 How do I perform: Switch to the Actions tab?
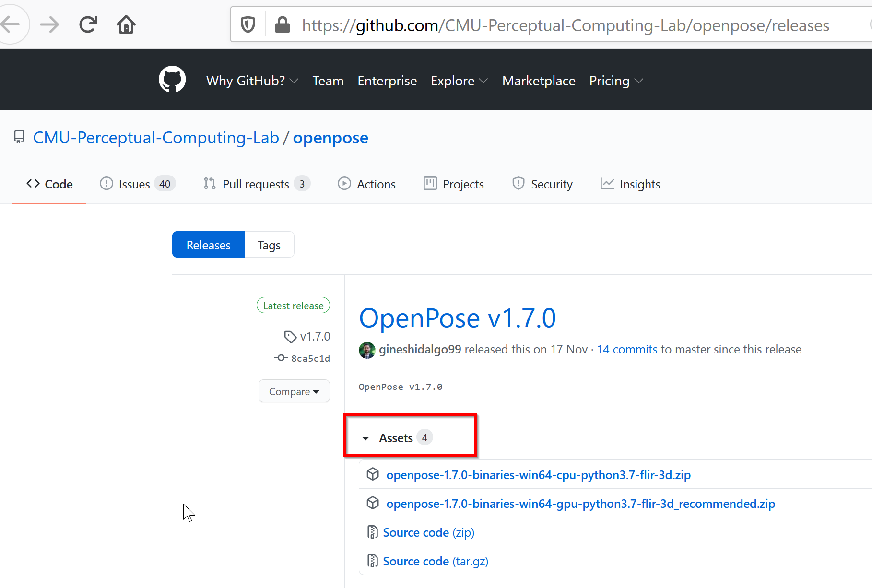(x=366, y=184)
